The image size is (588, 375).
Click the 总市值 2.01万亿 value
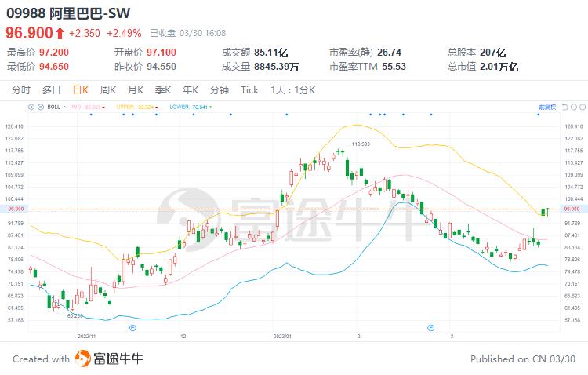pos(499,67)
